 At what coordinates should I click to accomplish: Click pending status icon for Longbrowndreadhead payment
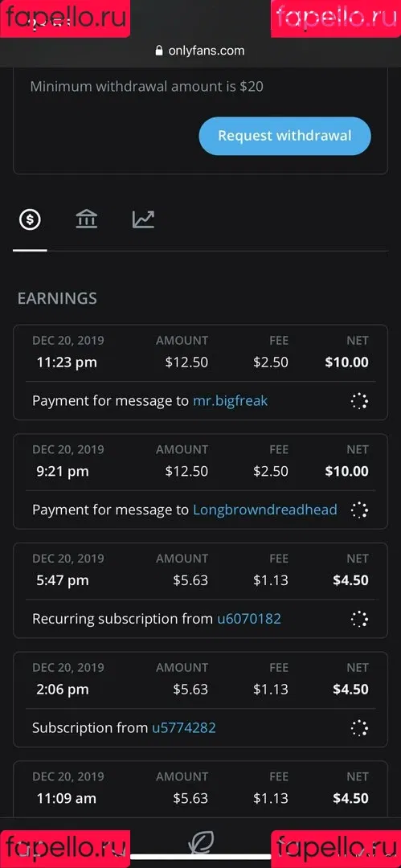coord(359,510)
